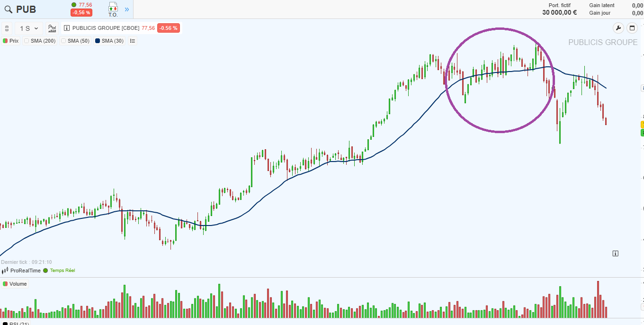Click the Port. fictif 30 000,00 € value

(559, 13)
